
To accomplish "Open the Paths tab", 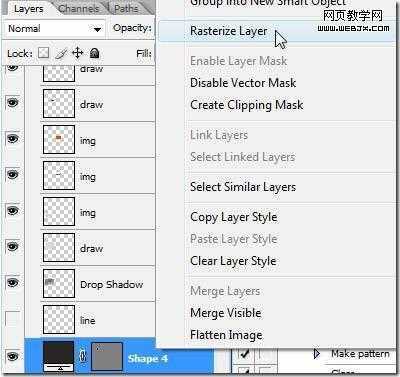I will 126,9.
